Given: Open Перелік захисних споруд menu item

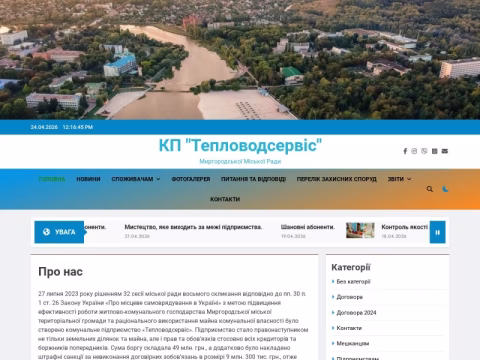Looking at the screenshot, I should click(x=337, y=179).
